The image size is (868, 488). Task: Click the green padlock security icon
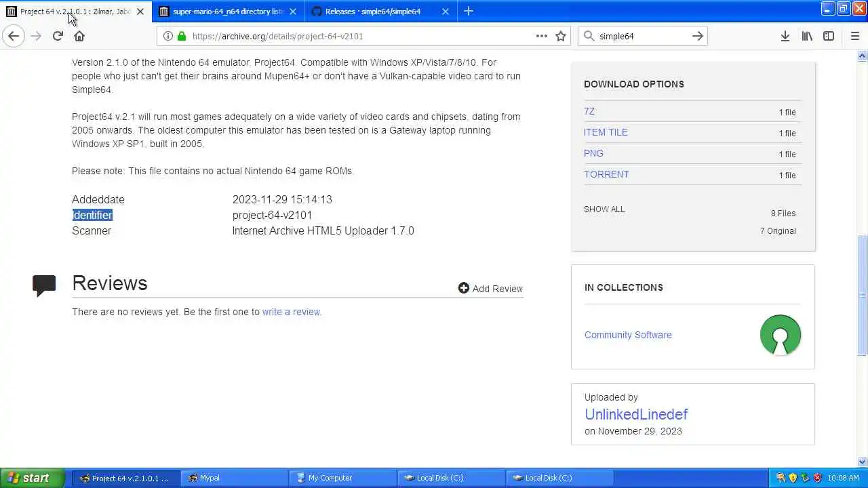182,36
